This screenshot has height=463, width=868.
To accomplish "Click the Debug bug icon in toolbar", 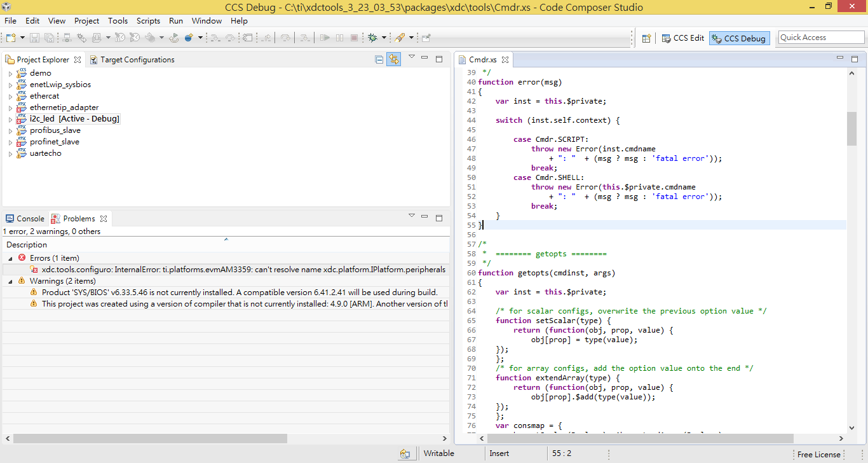I will tap(372, 38).
